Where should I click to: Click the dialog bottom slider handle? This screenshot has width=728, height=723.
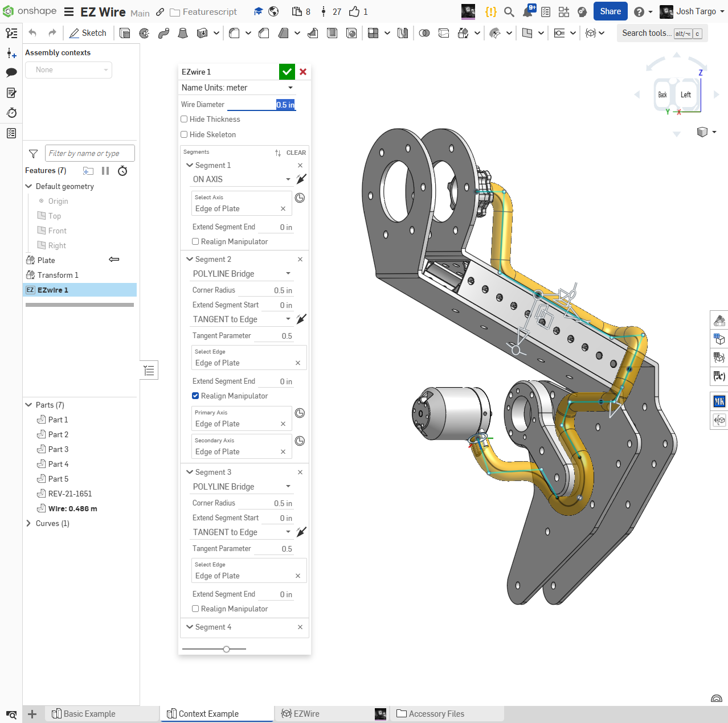[227, 649]
